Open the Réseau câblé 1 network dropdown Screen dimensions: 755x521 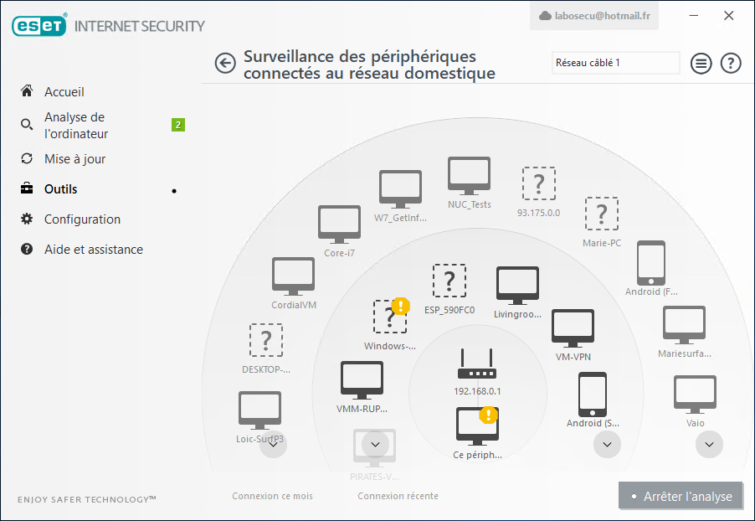point(615,63)
